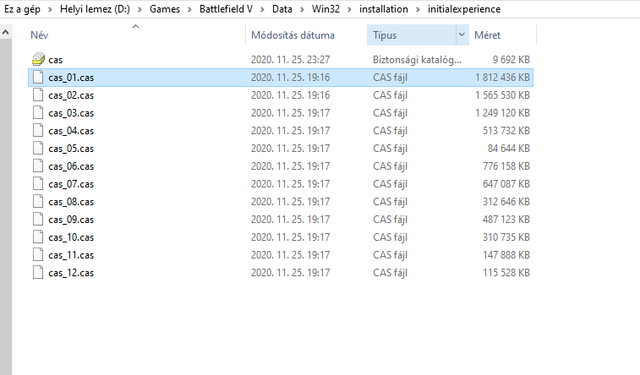Click the size 487 123 KB
Viewport: 640px width, 375px height.
coord(506,219)
